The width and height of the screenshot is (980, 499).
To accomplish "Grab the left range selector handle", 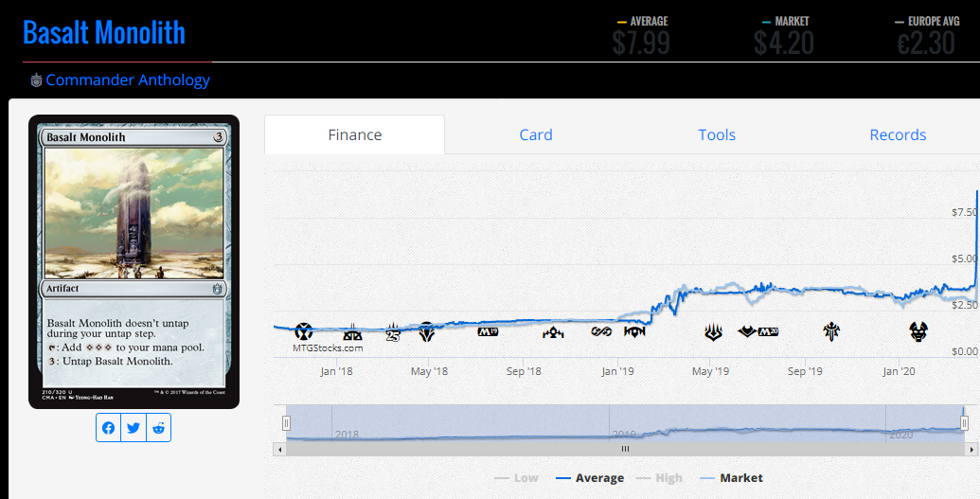I will coord(286,423).
